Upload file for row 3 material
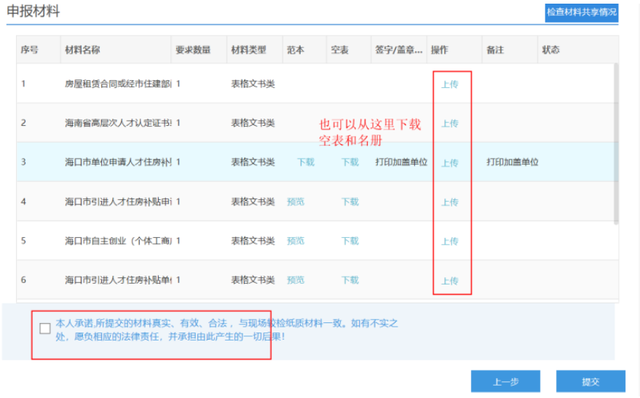 click(450, 163)
